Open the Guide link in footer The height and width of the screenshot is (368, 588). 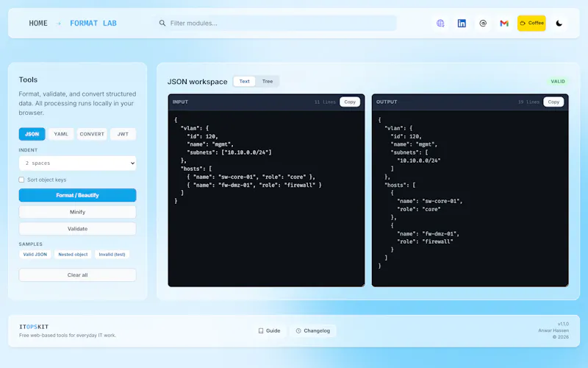(270, 330)
